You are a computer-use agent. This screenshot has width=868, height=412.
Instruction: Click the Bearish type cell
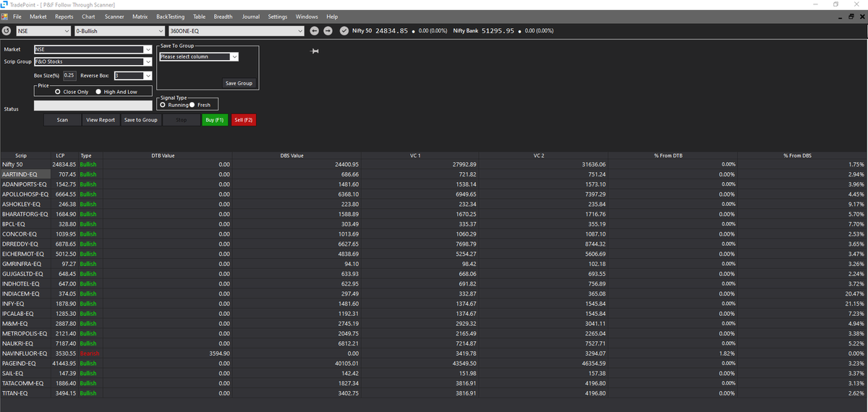point(88,353)
